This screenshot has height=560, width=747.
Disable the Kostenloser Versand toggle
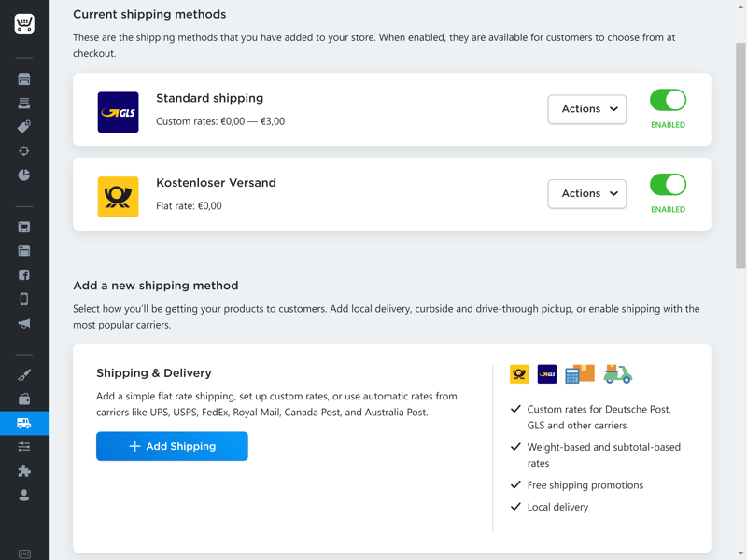click(668, 185)
